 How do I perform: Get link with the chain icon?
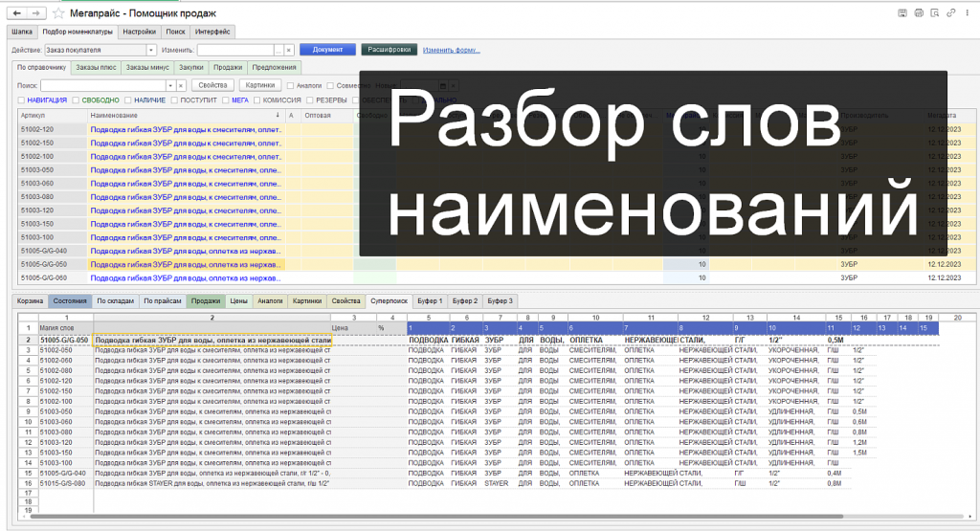pos(950,12)
